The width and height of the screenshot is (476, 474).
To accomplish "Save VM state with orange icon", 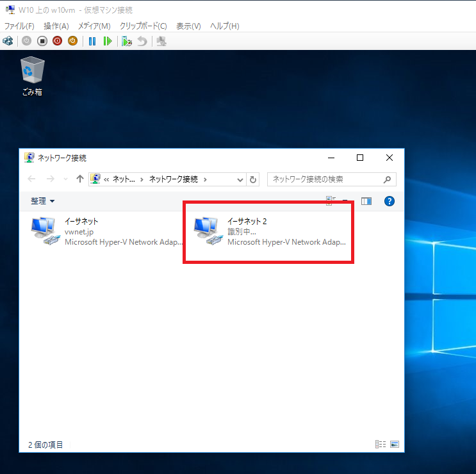I will pyautogui.click(x=72, y=41).
